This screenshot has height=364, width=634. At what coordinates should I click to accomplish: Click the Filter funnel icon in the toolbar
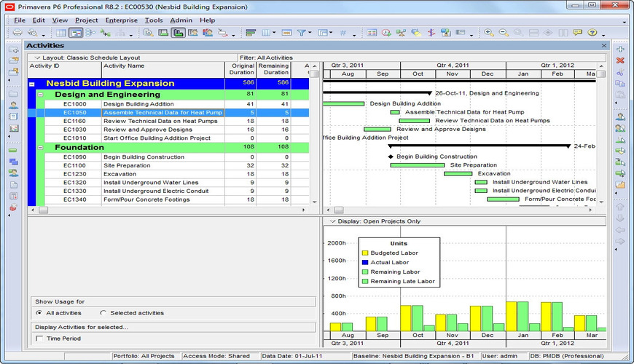[301, 33]
